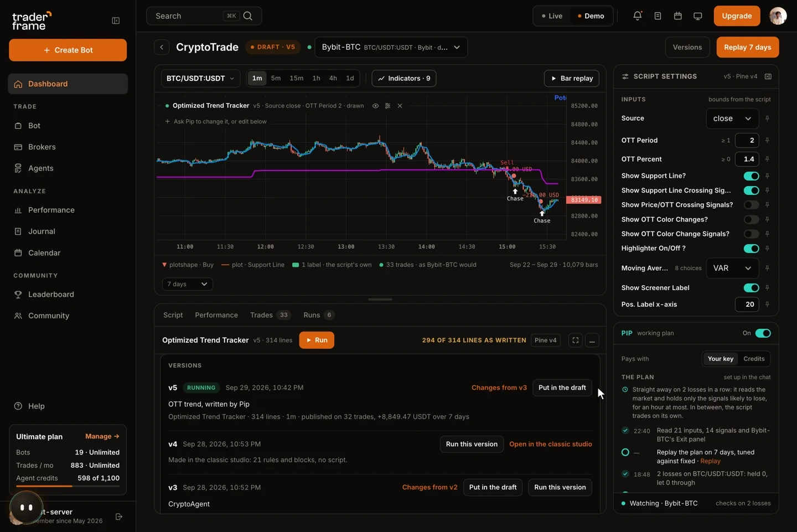Open Moving Average VAR dropdown
The width and height of the screenshot is (797, 532).
tap(732, 268)
